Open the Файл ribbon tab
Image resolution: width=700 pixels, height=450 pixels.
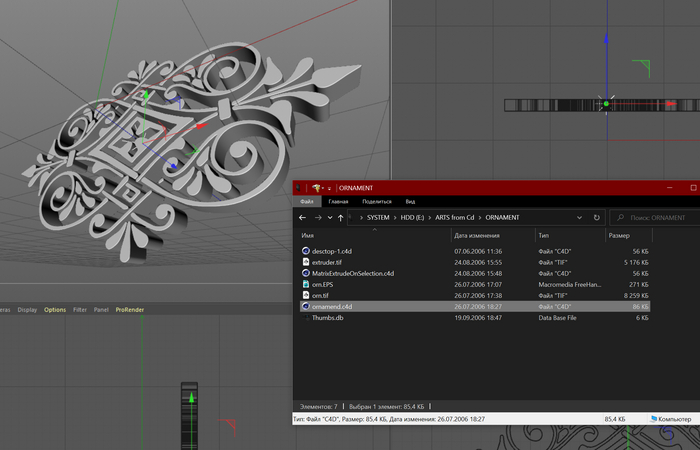pyautogui.click(x=308, y=201)
